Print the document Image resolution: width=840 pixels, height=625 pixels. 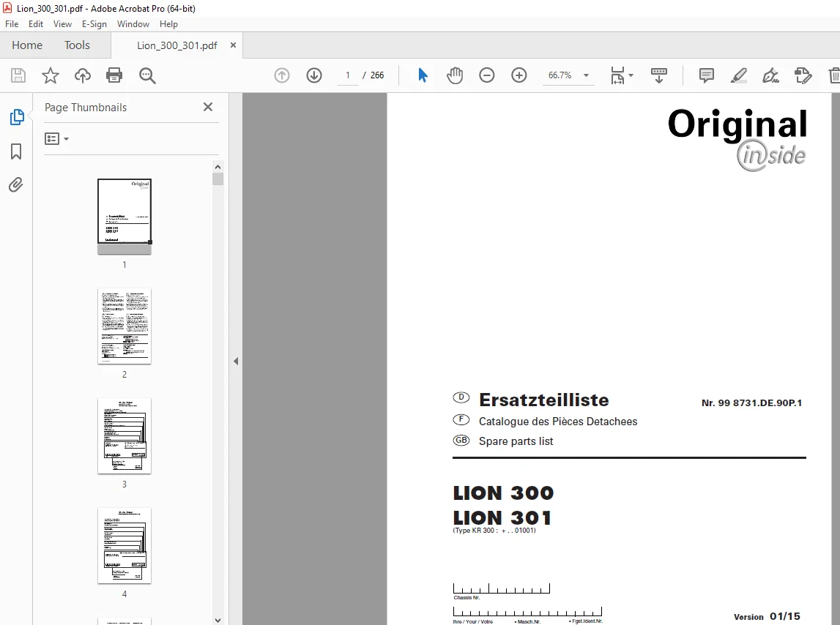pos(114,75)
